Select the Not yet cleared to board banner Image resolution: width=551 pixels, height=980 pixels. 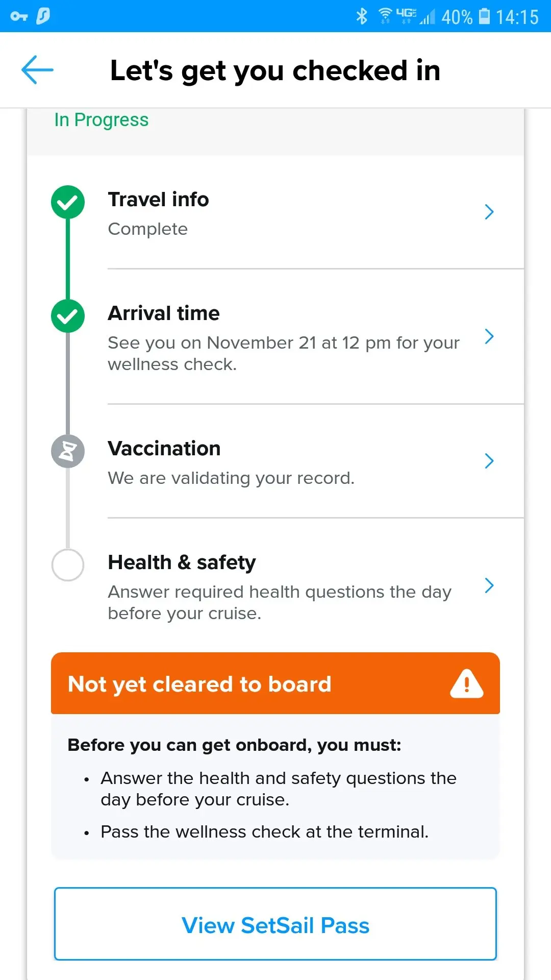click(x=275, y=683)
